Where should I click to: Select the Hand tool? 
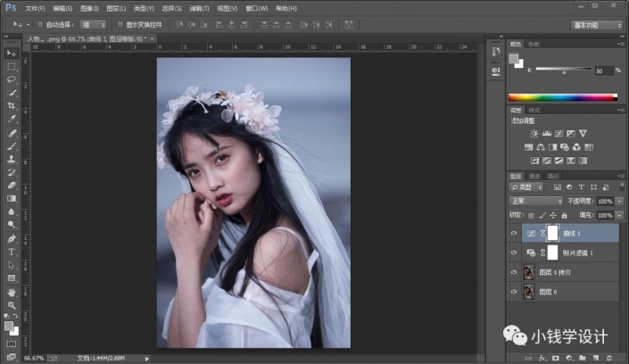[x=12, y=292]
